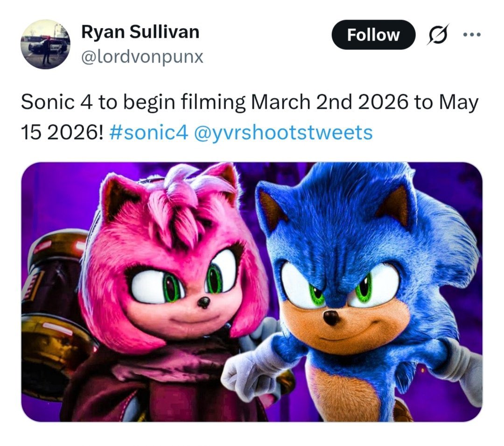504x446 pixels.
Task: Open the #sonic4 hashtag
Action: 149,132
